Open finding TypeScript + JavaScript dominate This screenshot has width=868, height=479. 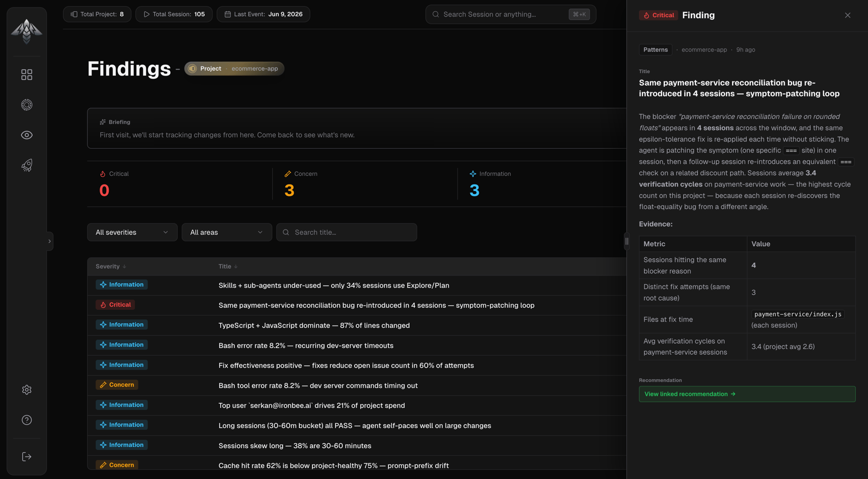(314, 325)
